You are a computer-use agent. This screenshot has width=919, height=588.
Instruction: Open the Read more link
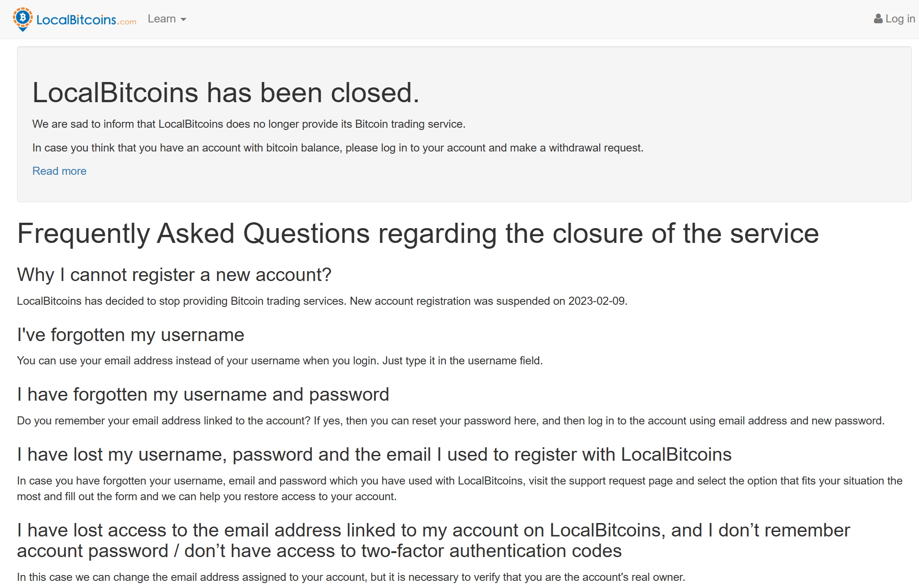click(x=59, y=171)
